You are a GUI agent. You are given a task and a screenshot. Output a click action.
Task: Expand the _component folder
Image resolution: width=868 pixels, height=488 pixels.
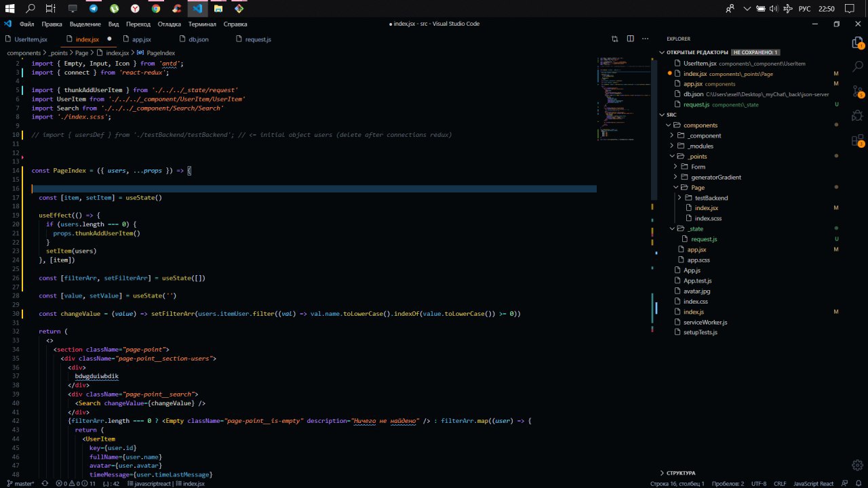click(x=705, y=136)
